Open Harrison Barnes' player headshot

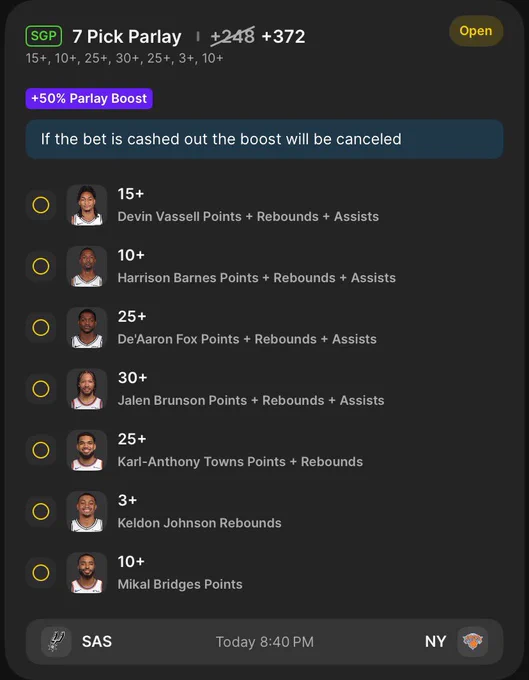(x=87, y=266)
